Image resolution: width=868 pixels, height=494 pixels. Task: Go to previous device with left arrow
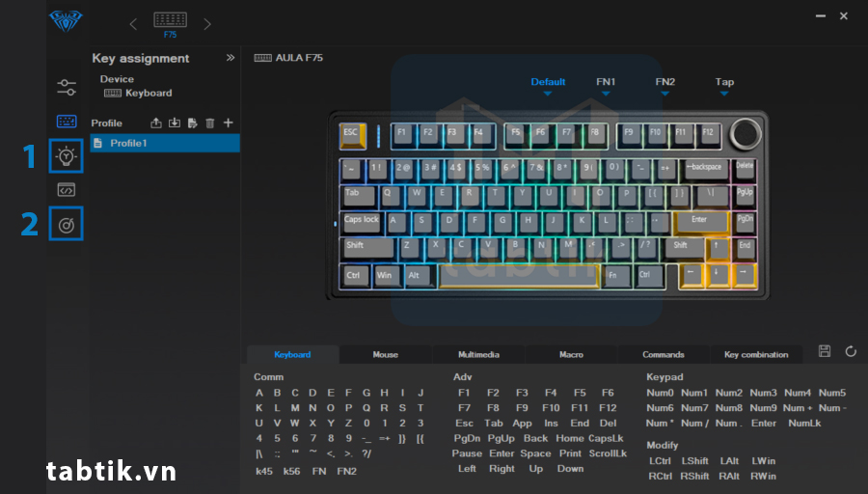click(133, 24)
